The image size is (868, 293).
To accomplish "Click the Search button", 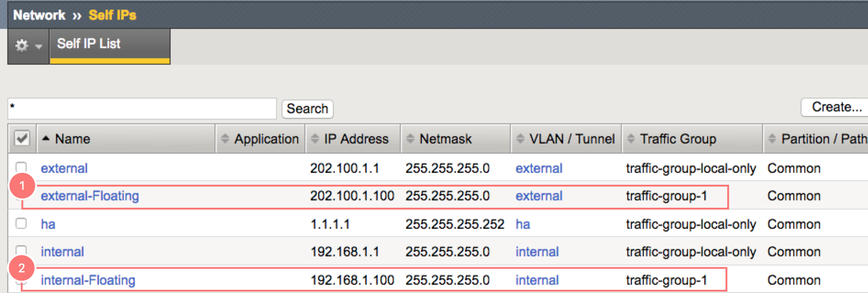I will point(307,109).
